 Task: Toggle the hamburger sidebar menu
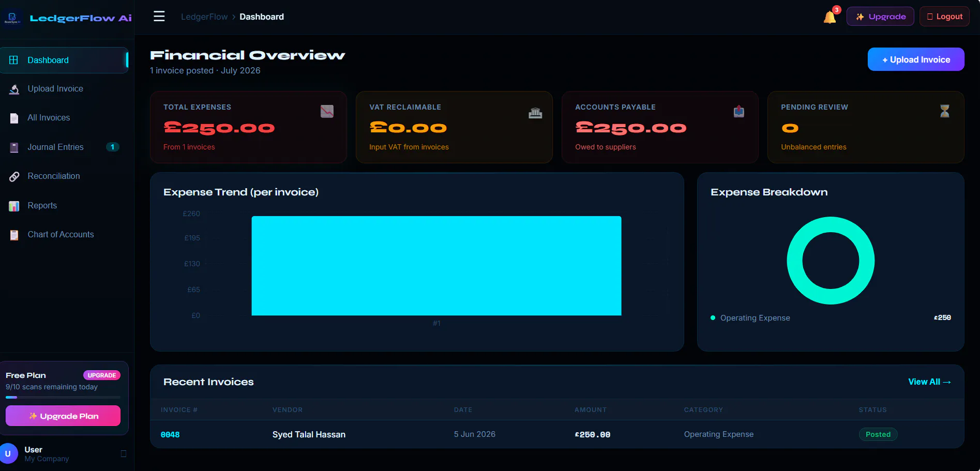(159, 17)
